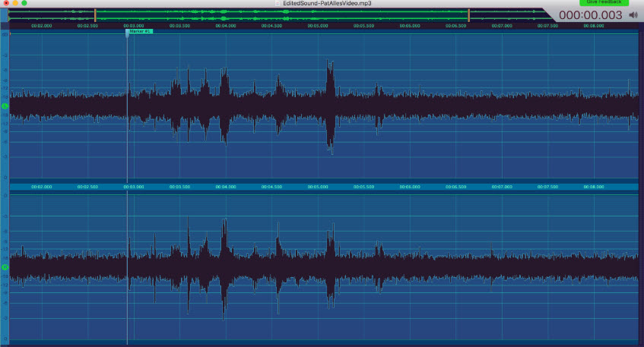Click 00:02.000 on the lower channel ruler
The image size is (644, 347).
pyautogui.click(x=42, y=187)
